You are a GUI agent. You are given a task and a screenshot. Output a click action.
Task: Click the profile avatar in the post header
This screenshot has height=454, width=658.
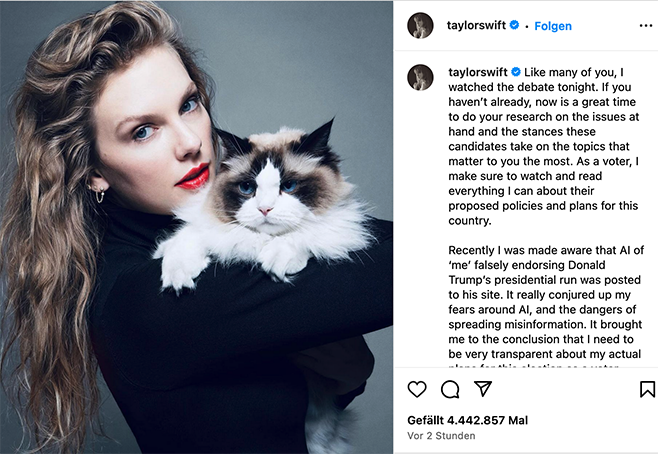pyautogui.click(x=420, y=26)
